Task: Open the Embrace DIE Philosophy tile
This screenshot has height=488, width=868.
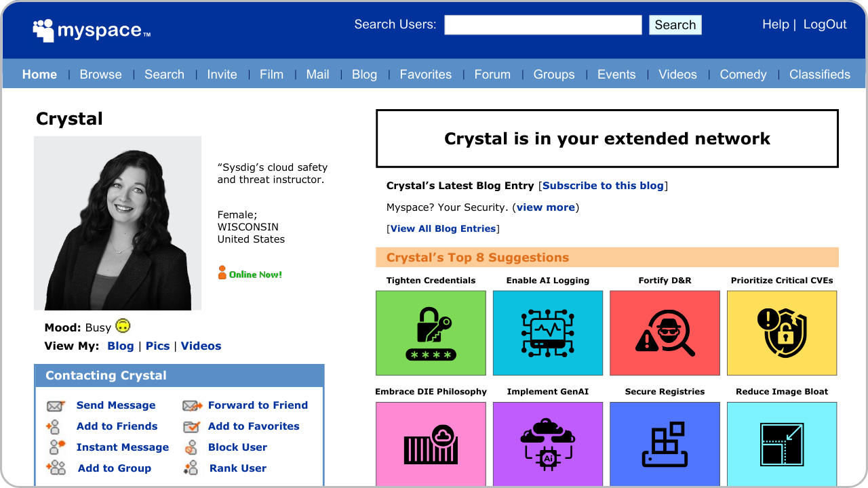Action: click(x=431, y=443)
